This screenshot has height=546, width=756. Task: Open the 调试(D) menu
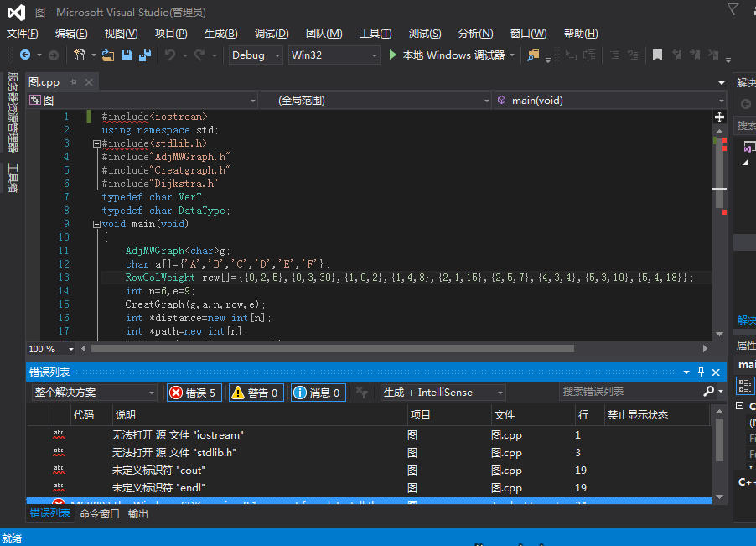point(271,34)
